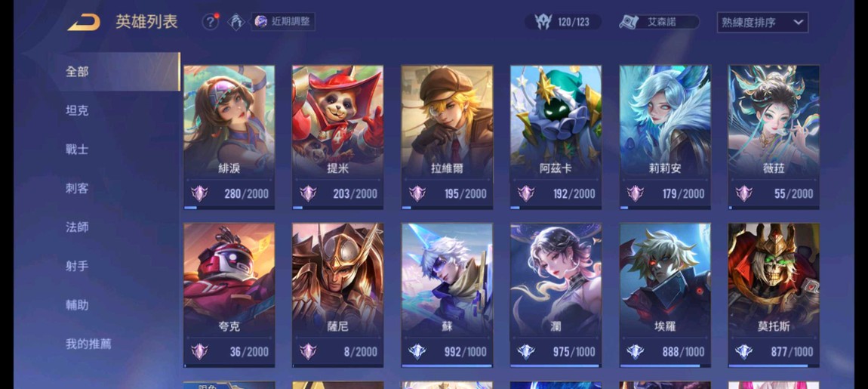Click the mastery badge icon on 莫托斯 card

[x=743, y=351]
